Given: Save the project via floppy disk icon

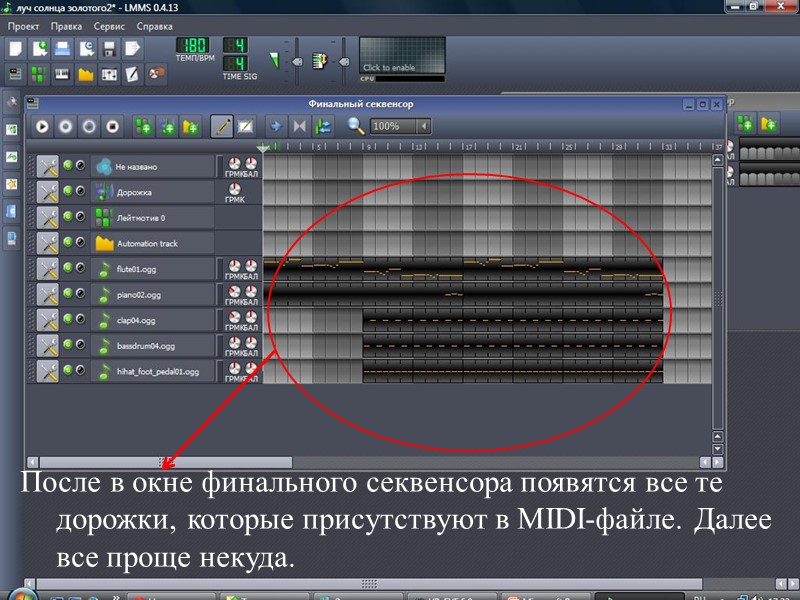Looking at the screenshot, I should pos(108,46).
